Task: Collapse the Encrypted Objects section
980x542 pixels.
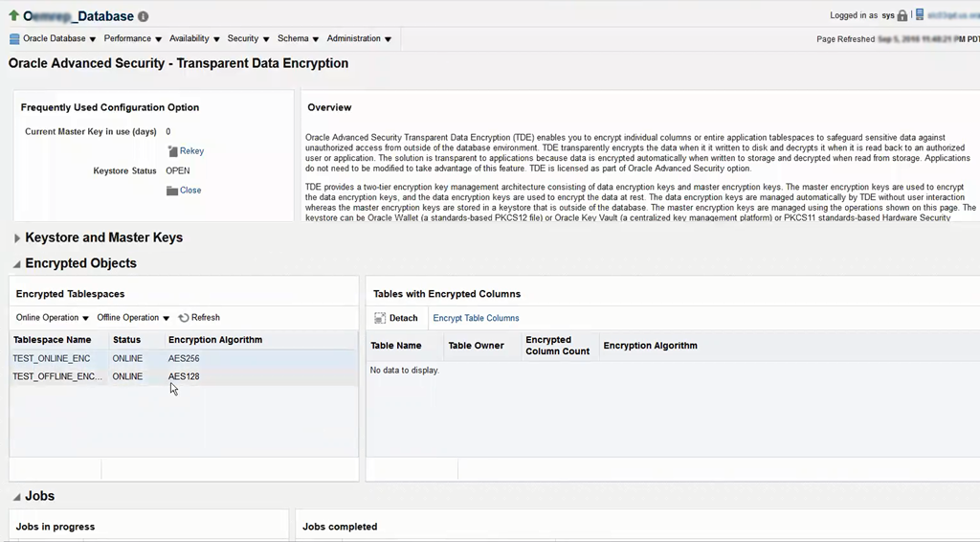Action: [x=17, y=263]
